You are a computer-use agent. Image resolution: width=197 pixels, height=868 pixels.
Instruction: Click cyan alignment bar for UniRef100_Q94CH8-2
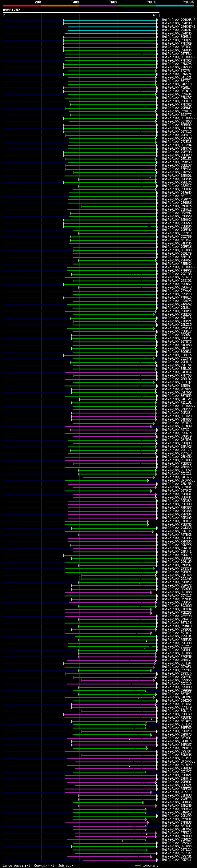pos(111,20)
